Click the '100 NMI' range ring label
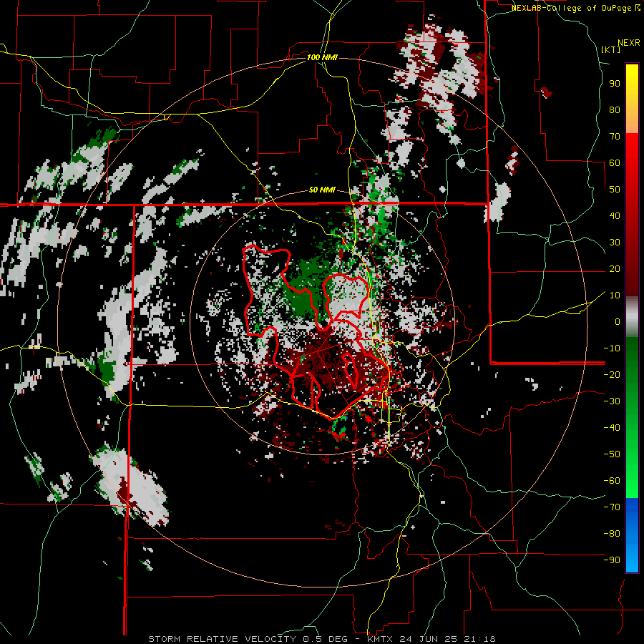The width and height of the screenshot is (644, 644). click(322, 57)
